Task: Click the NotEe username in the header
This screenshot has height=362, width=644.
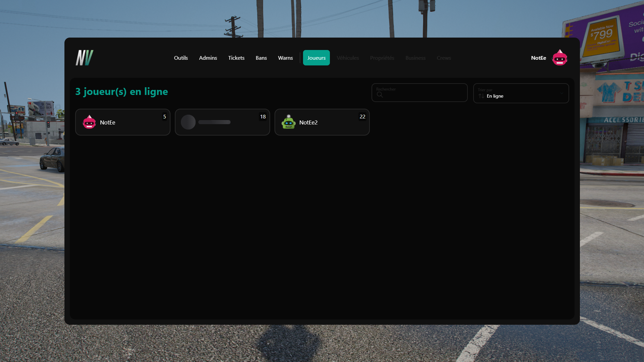Action: pos(538,58)
